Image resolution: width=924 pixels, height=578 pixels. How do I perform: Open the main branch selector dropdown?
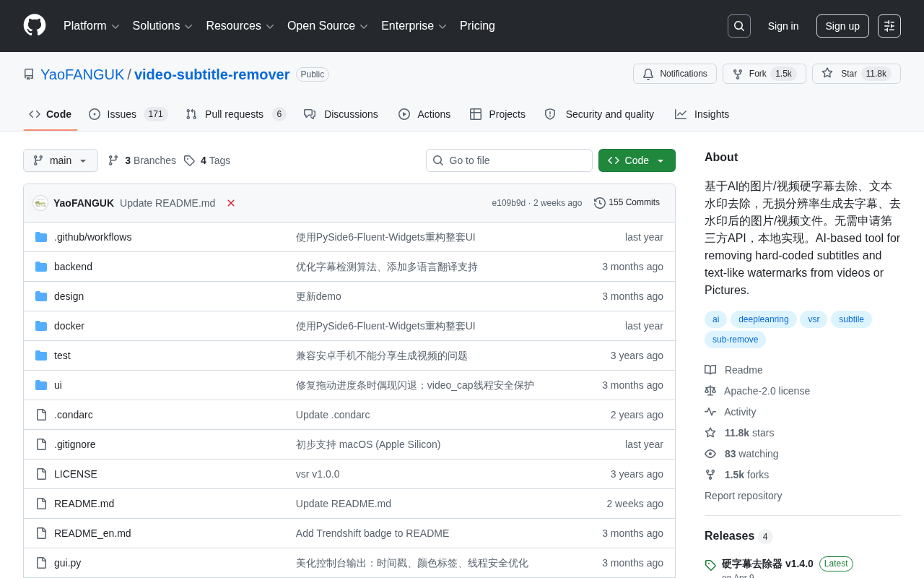(61, 160)
